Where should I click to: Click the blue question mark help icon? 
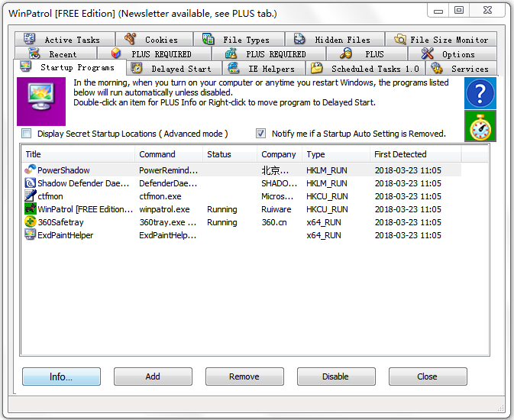pyautogui.click(x=480, y=93)
